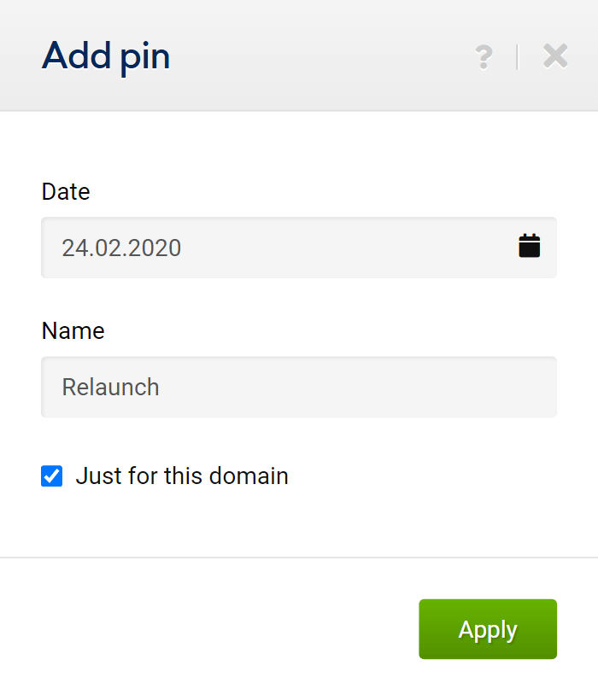Click the 'Date' field label

pos(66,192)
